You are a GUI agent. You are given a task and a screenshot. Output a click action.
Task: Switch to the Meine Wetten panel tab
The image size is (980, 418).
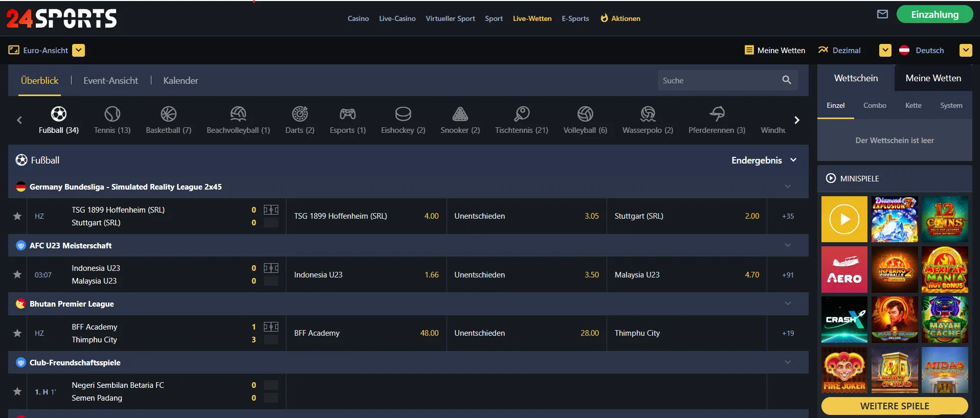click(x=933, y=78)
